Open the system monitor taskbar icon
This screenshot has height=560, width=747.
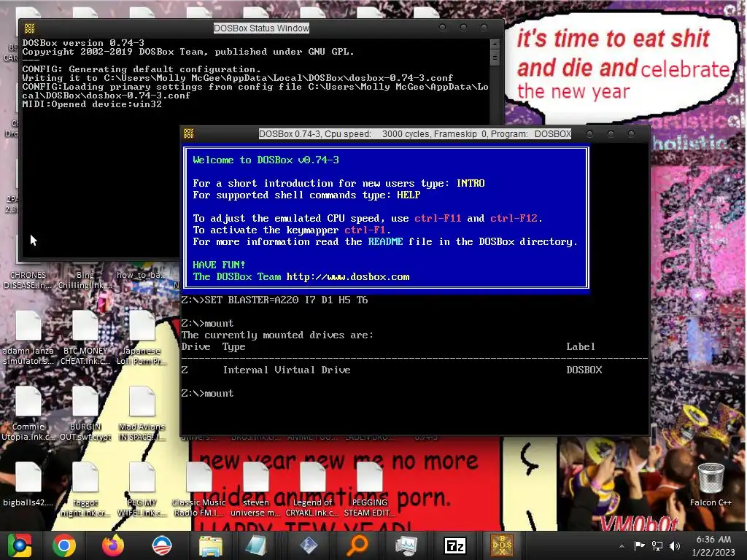(406, 545)
